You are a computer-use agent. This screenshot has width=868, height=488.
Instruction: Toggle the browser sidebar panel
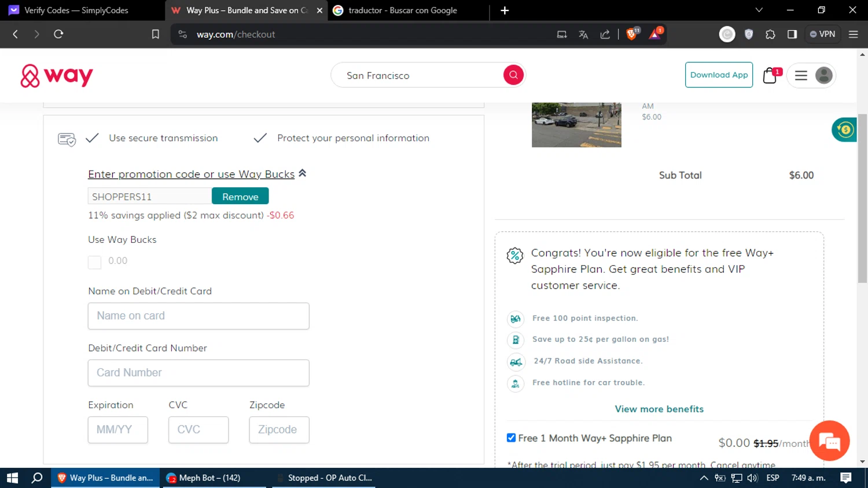click(x=792, y=34)
